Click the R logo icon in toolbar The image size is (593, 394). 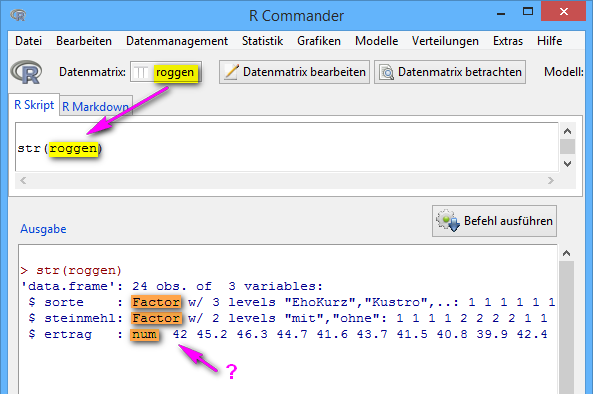tap(26, 72)
